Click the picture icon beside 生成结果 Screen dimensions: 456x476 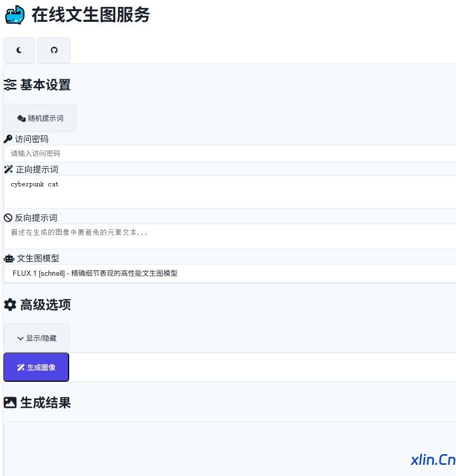[10, 403]
